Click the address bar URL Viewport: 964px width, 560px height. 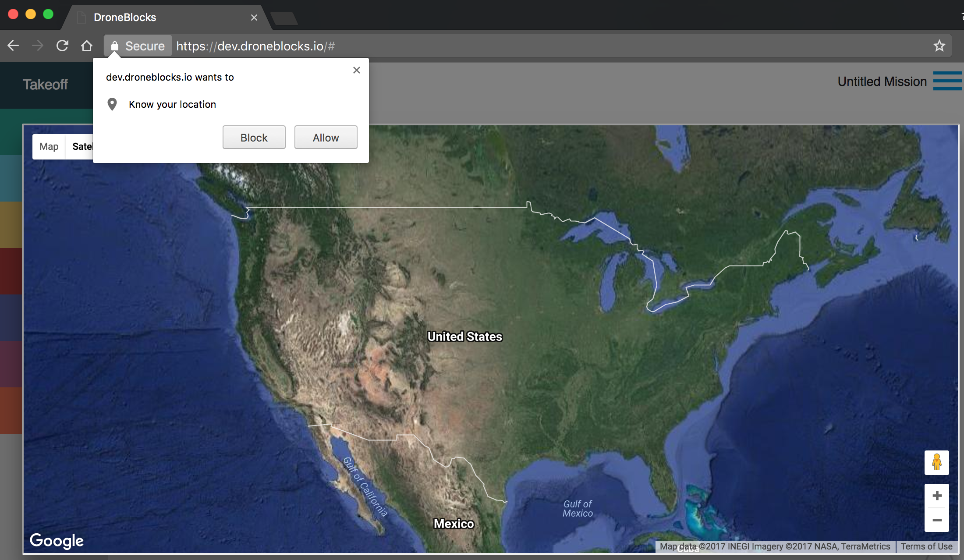[255, 46]
